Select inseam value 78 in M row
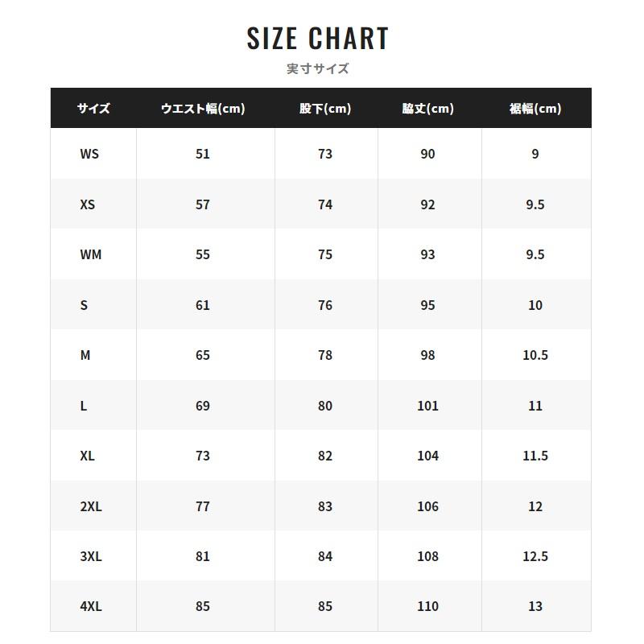Screen dimensions: 644x644 [325, 355]
